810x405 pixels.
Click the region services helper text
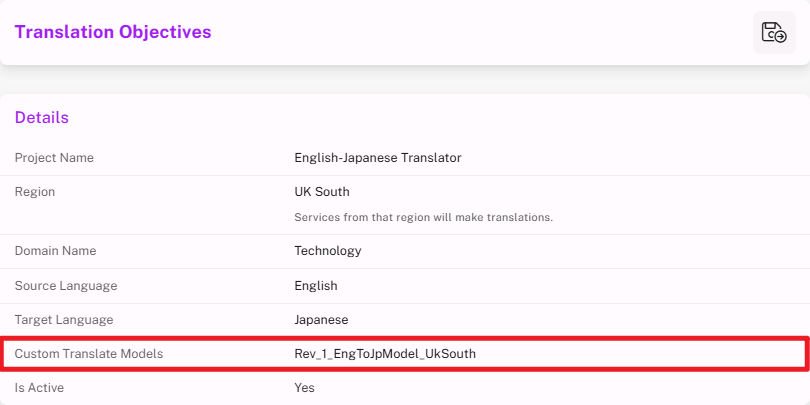pos(423,217)
